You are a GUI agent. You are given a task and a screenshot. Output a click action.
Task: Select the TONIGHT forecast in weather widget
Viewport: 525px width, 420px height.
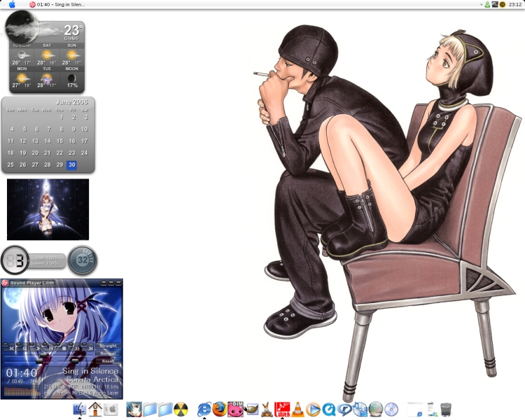coord(22,55)
